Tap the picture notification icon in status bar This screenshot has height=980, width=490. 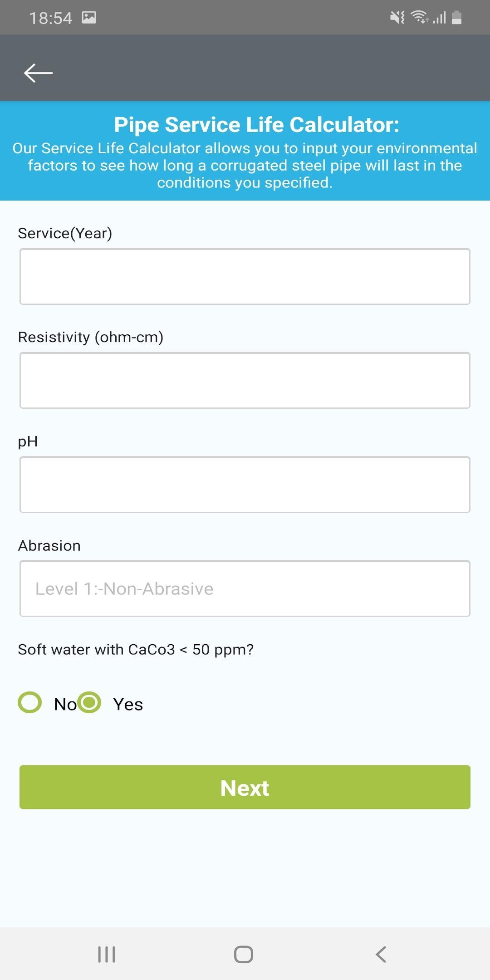pyautogui.click(x=89, y=18)
